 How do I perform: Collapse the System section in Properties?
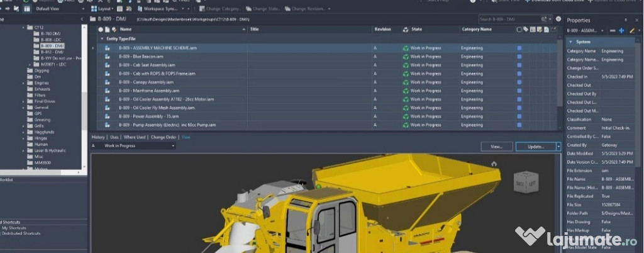570,42
